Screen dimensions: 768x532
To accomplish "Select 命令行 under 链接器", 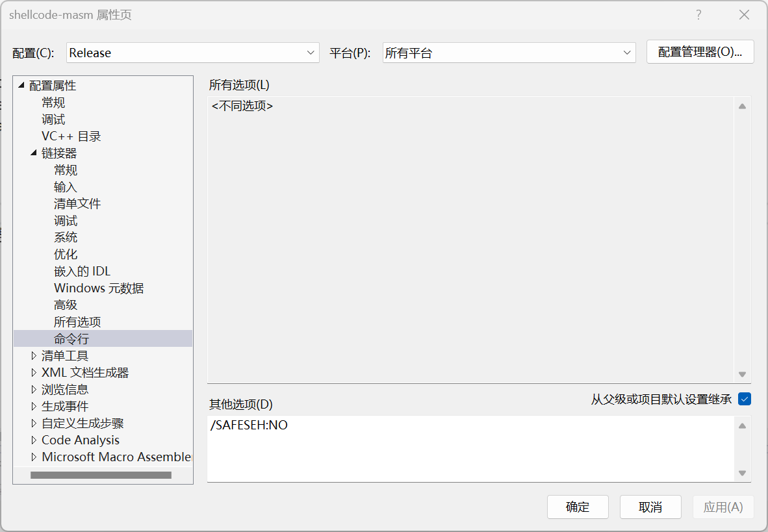I will click(x=71, y=339).
